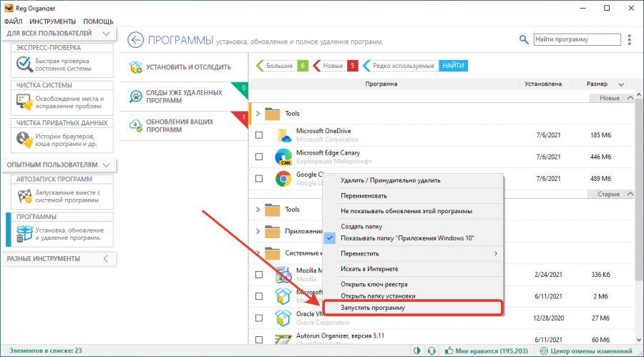Image resolution: width=644 pixels, height=357 pixels.
Task: Open the Размер column sort dropdown
Action: [x=621, y=84]
